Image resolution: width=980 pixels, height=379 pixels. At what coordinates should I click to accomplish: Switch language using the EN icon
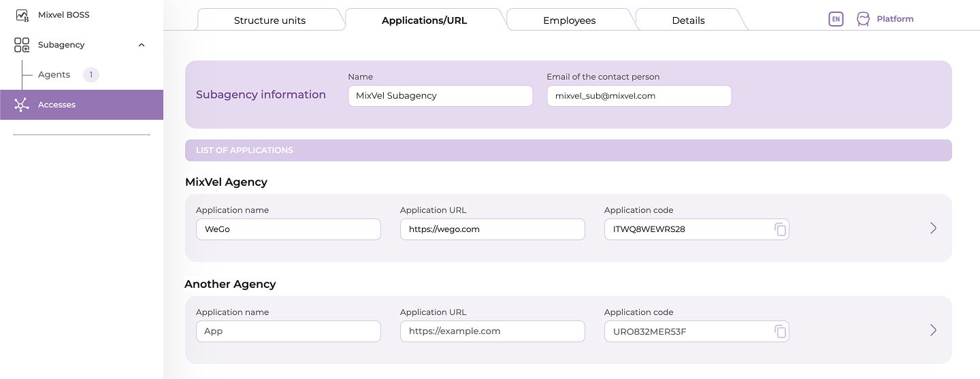(x=836, y=19)
